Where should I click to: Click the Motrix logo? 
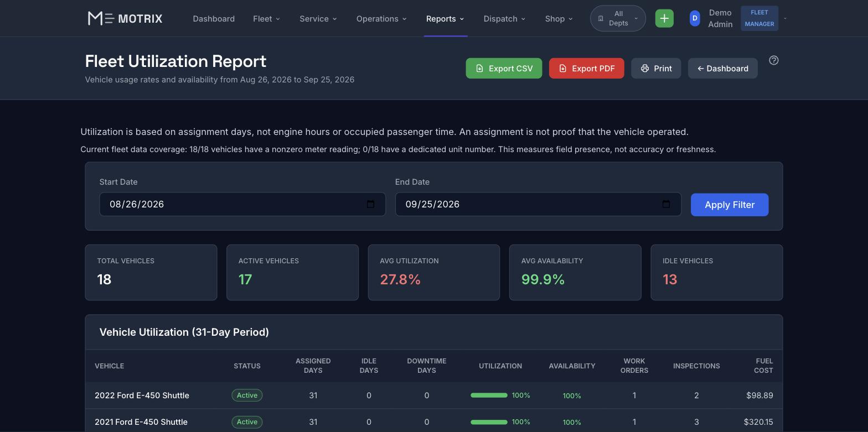(x=125, y=18)
